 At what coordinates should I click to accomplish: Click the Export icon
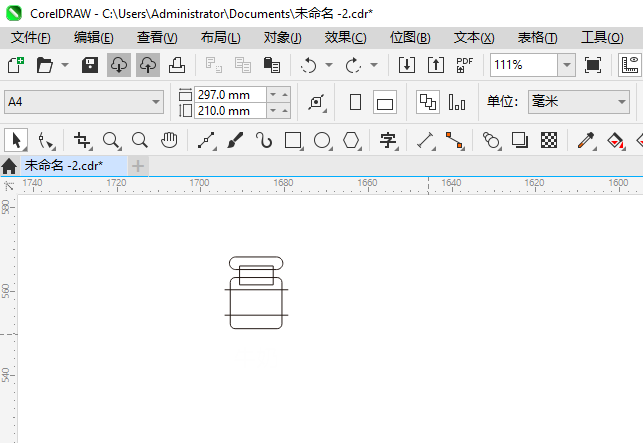(436, 65)
